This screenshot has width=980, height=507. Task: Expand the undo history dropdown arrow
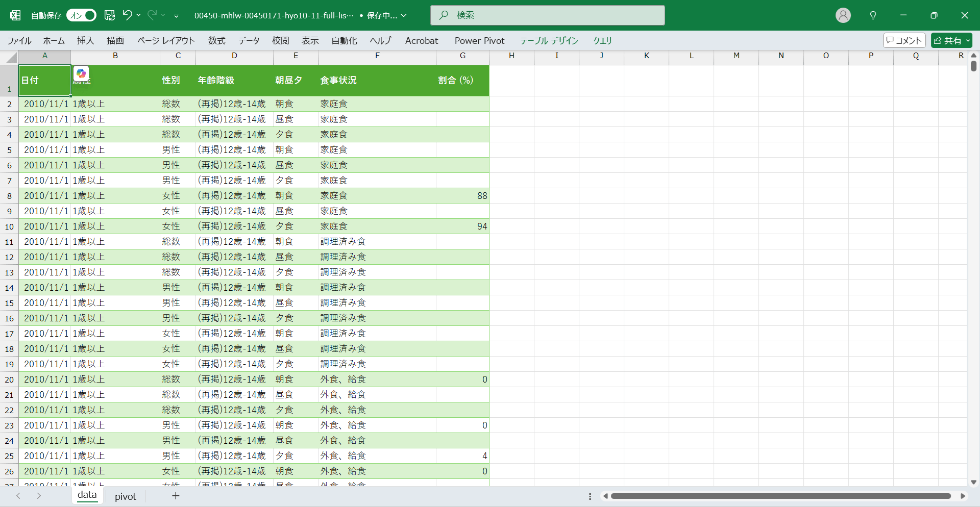click(x=139, y=15)
